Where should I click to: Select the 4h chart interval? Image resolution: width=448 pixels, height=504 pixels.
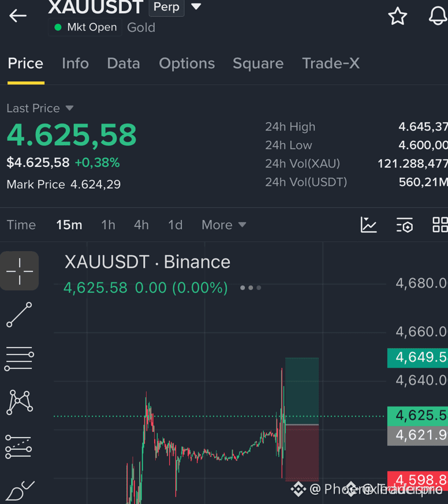click(x=141, y=225)
